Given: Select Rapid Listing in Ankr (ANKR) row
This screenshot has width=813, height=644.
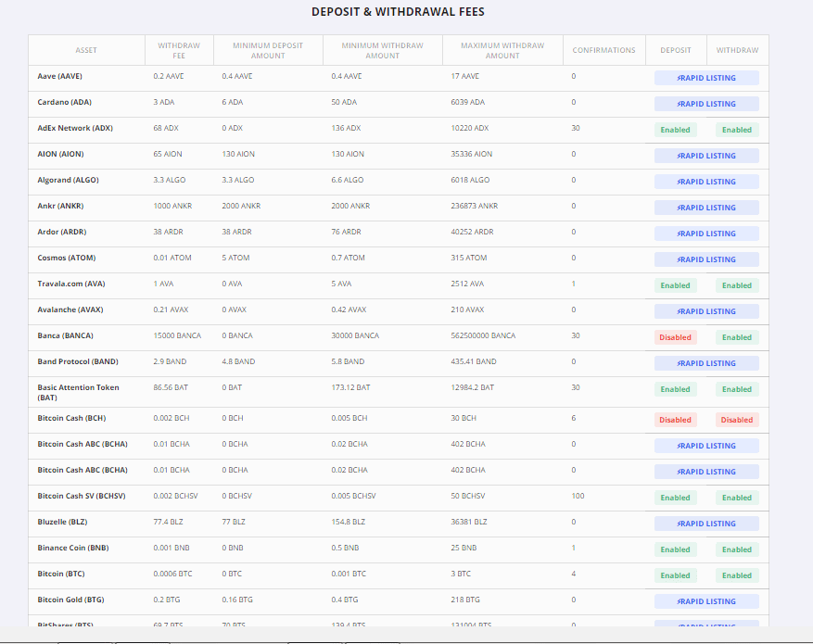Looking at the screenshot, I should click(x=706, y=208).
